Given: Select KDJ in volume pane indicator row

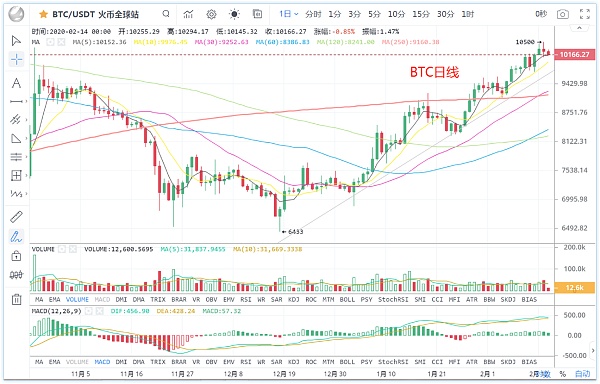Looking at the screenshot, I should [x=293, y=299].
